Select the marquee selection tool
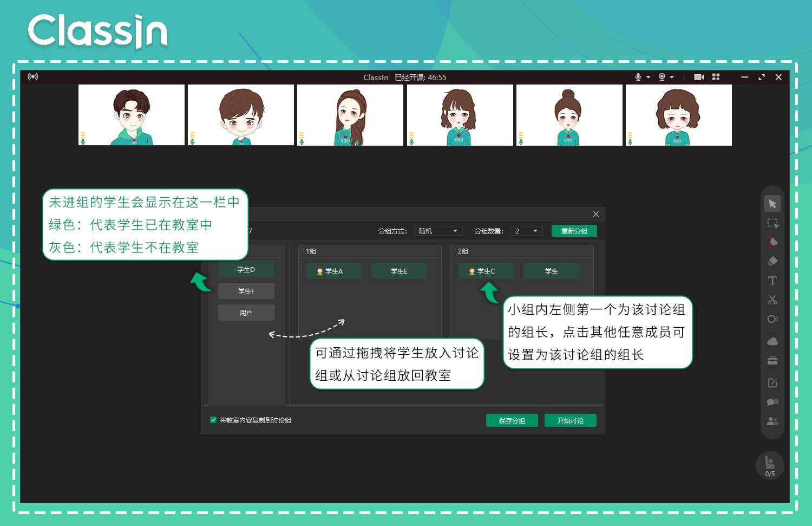Viewport: 812px width, 526px height. [772, 223]
